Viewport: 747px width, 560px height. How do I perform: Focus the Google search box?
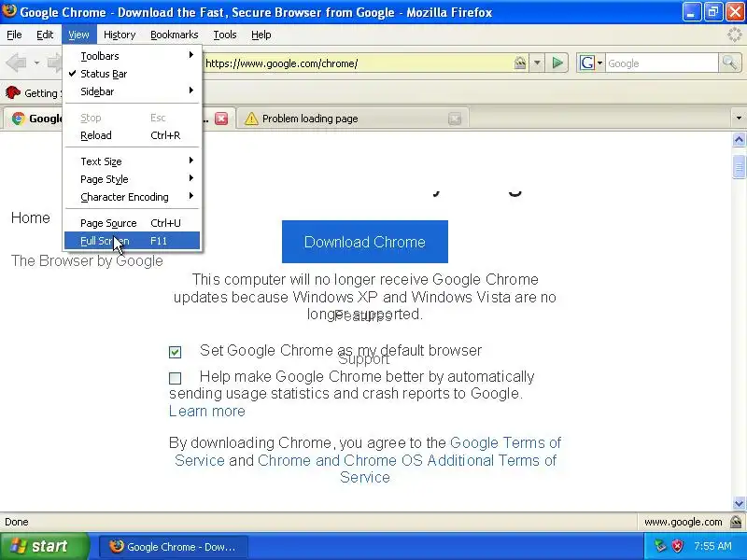(x=661, y=63)
